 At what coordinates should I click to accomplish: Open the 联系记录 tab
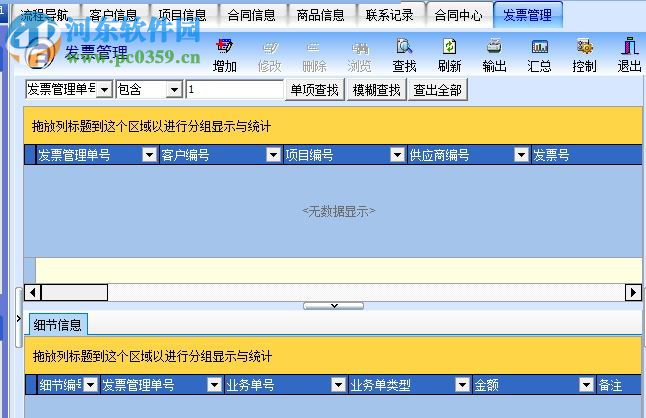(x=390, y=15)
